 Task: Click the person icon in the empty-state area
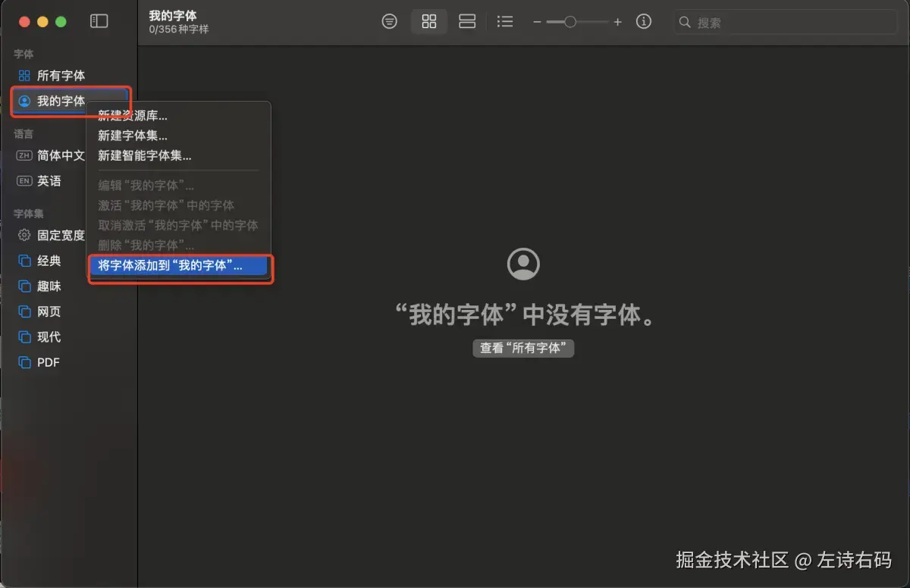click(523, 264)
